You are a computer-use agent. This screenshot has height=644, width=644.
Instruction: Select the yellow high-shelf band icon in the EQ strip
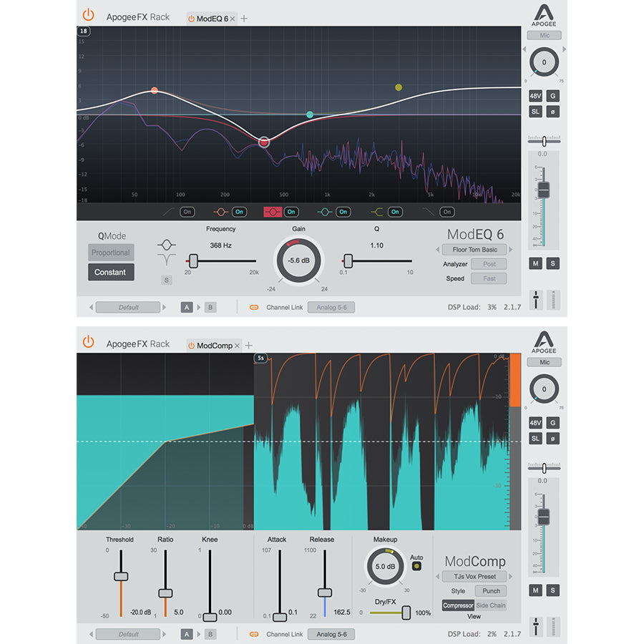377,212
